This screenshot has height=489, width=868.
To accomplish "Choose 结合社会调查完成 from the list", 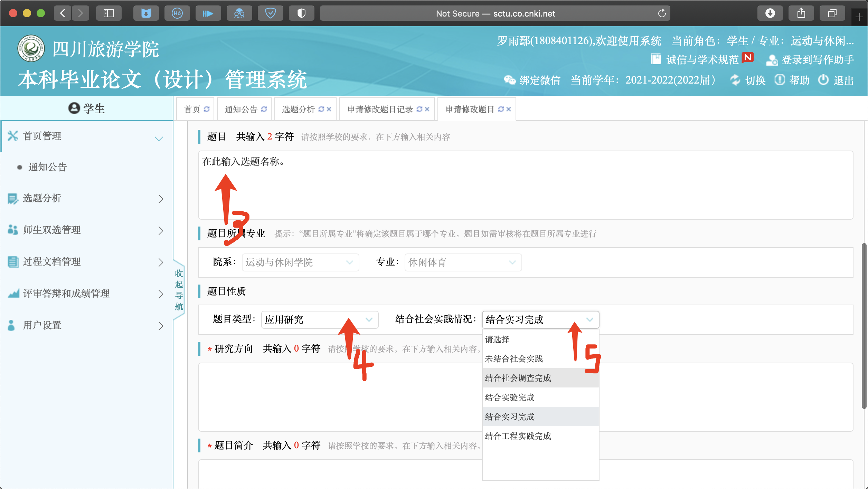I will point(518,378).
